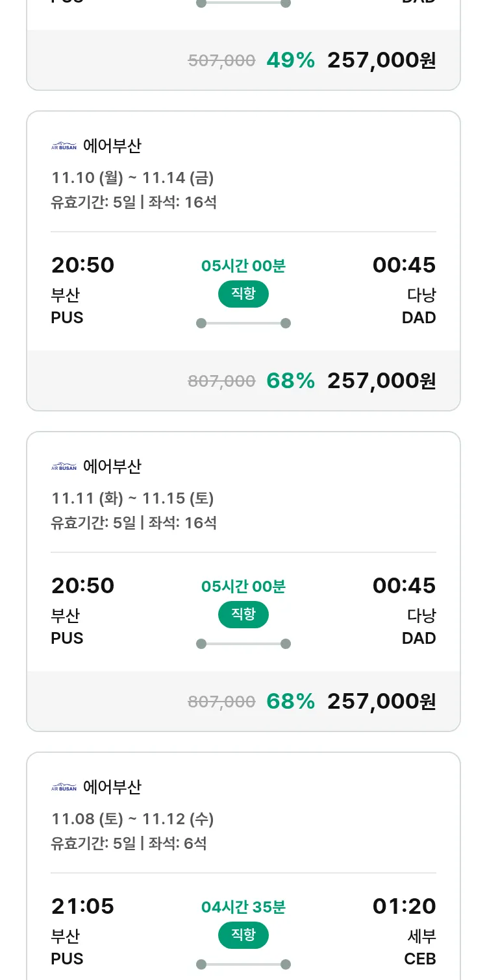Tap Air Busan logo on 11.11 (화) flight

pos(64,467)
